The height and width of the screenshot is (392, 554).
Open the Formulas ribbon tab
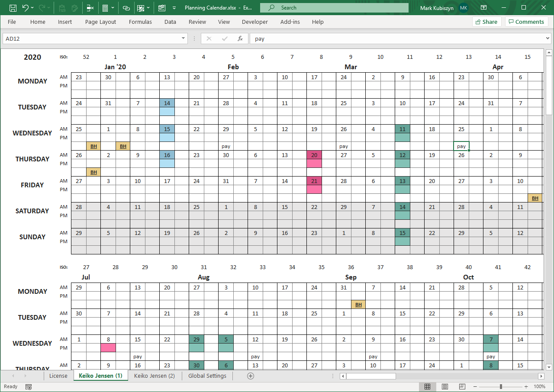click(140, 22)
